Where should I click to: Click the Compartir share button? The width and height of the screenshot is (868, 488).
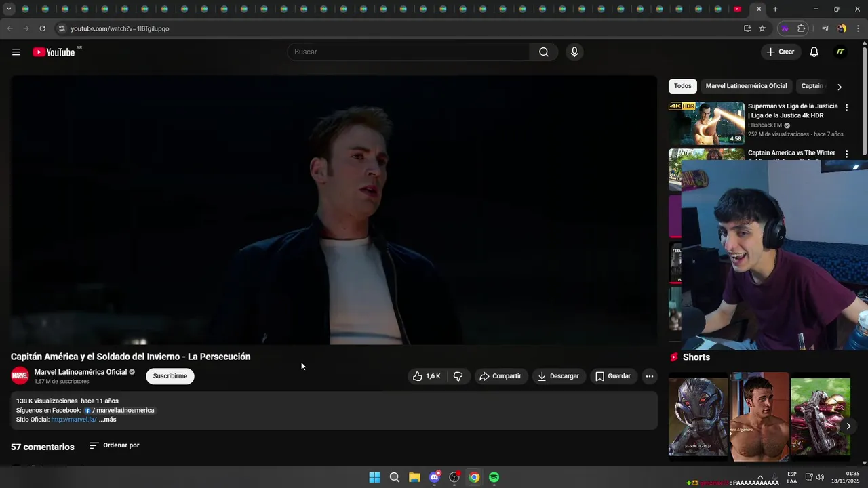500,376
